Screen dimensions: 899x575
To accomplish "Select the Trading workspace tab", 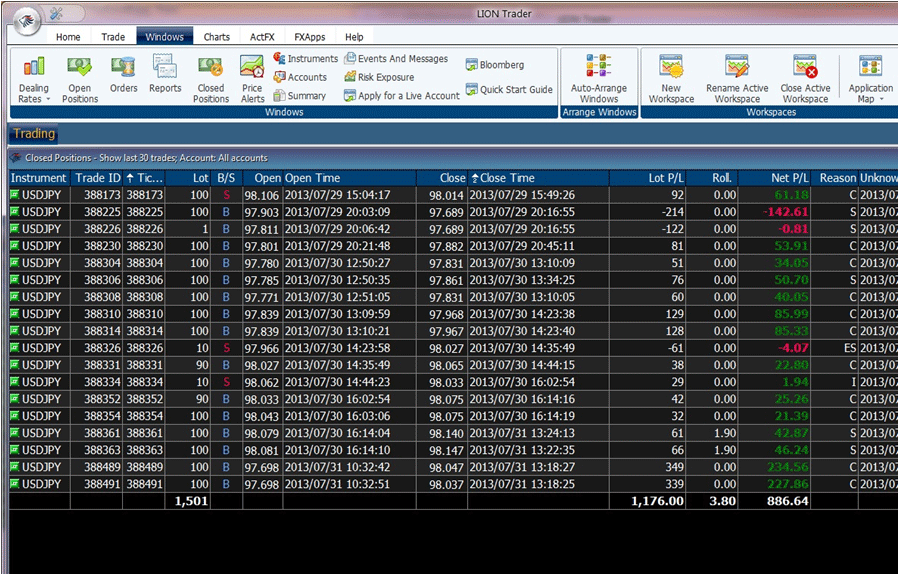I will pyautogui.click(x=34, y=134).
